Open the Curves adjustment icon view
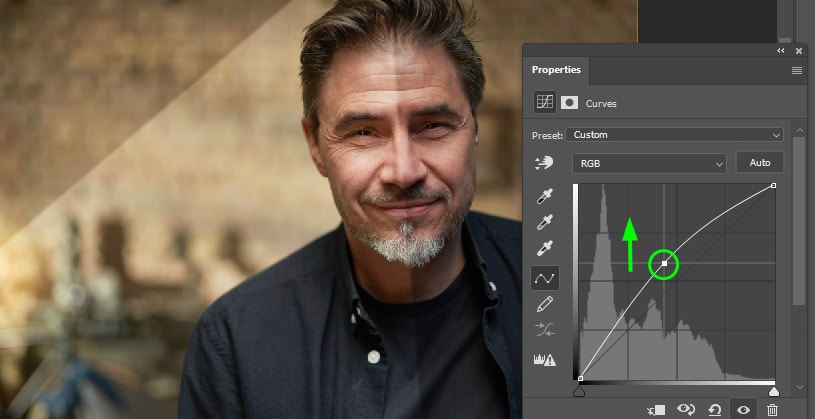 point(545,102)
